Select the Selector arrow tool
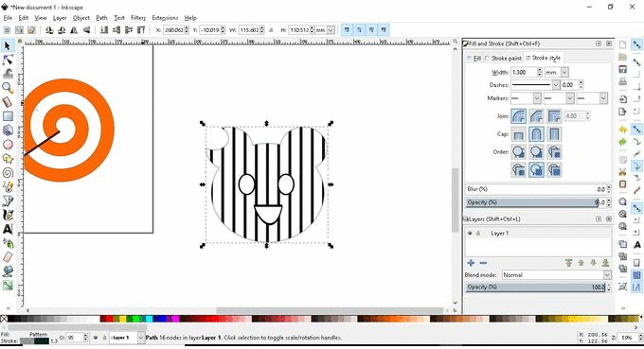 (x=8, y=45)
